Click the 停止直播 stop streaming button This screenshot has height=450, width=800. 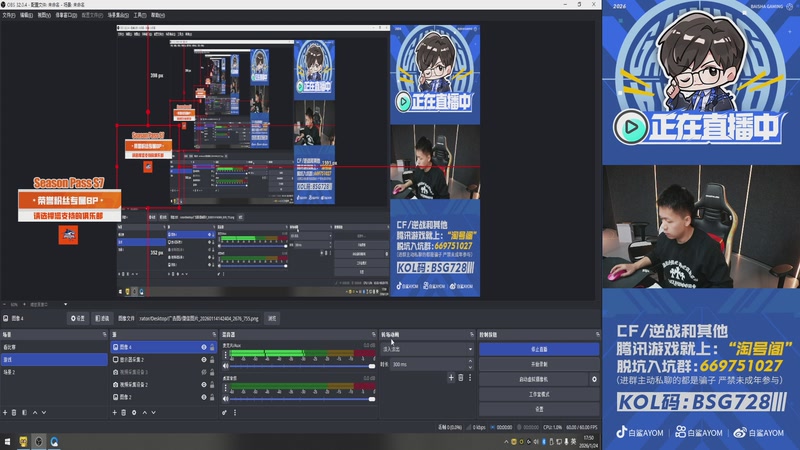[539, 349]
